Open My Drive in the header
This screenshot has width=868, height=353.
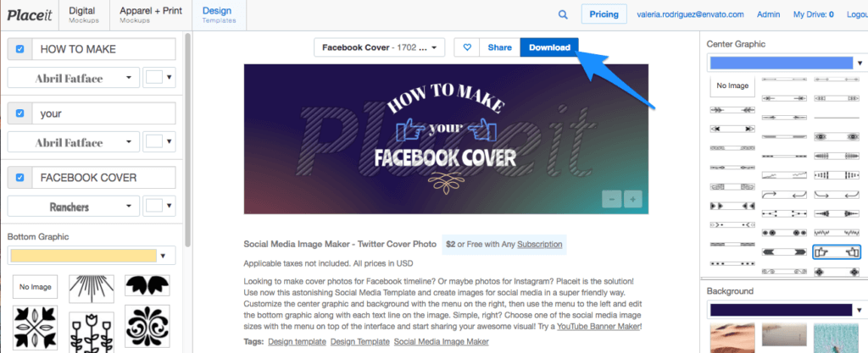click(x=813, y=15)
